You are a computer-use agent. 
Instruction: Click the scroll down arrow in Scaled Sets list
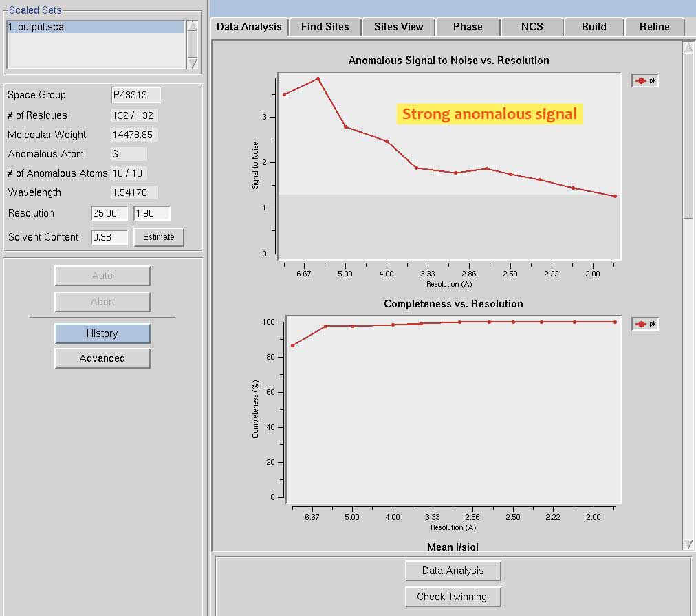pos(193,63)
